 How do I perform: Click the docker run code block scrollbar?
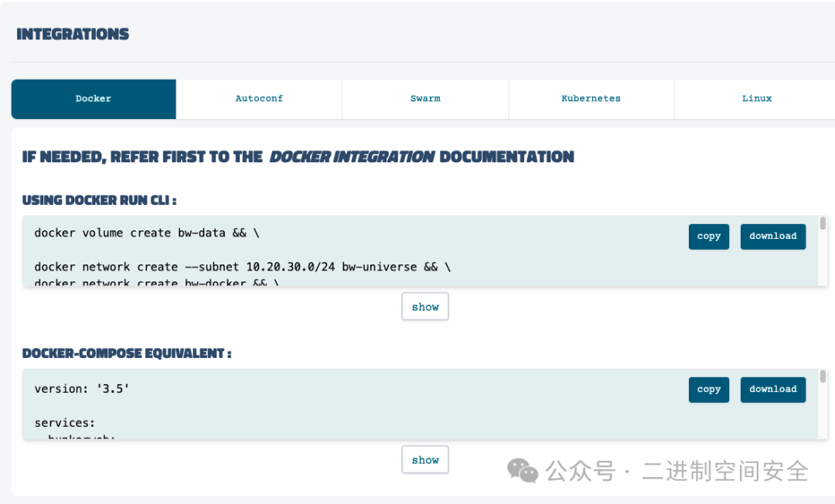[823, 224]
